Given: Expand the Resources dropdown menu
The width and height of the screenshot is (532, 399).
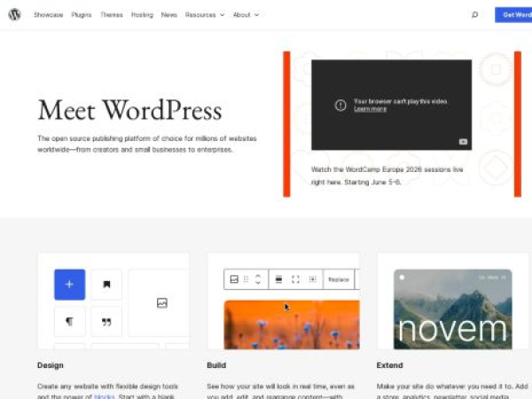Looking at the screenshot, I should (x=205, y=15).
